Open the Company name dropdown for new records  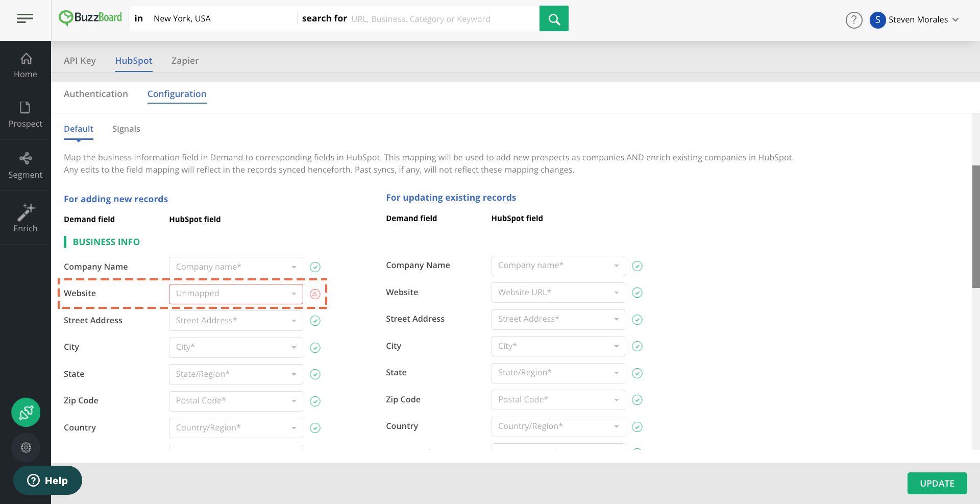(x=236, y=267)
